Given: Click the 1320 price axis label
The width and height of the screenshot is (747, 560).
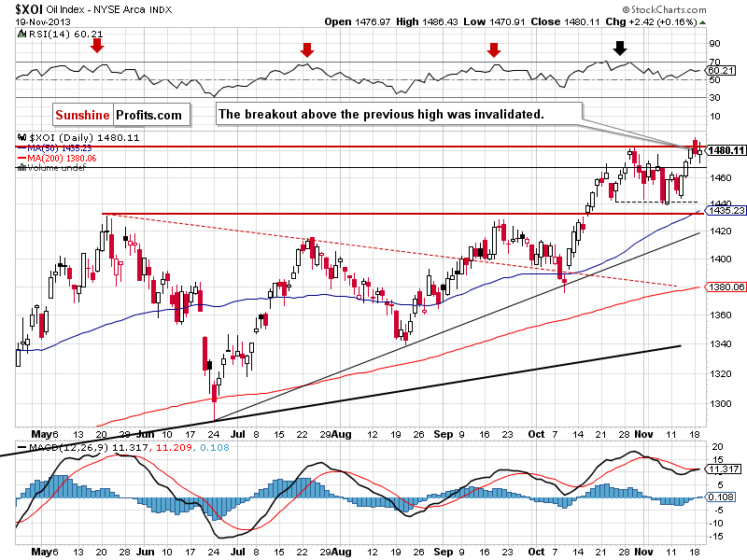Looking at the screenshot, I should coord(720,374).
